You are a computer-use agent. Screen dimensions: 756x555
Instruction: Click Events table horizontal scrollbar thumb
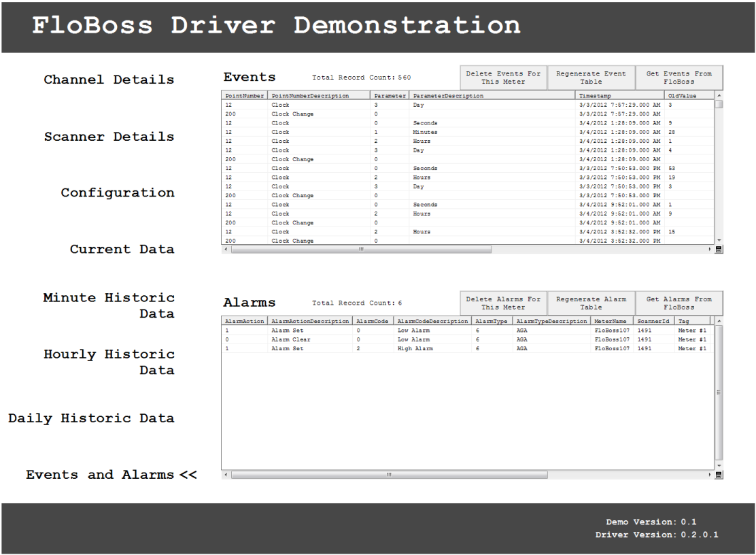(x=361, y=250)
